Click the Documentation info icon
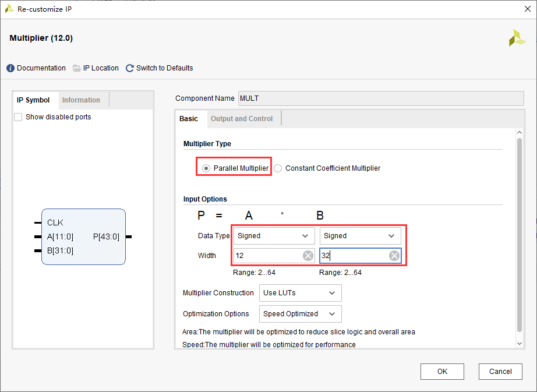The height and width of the screenshot is (392, 537). click(x=10, y=68)
